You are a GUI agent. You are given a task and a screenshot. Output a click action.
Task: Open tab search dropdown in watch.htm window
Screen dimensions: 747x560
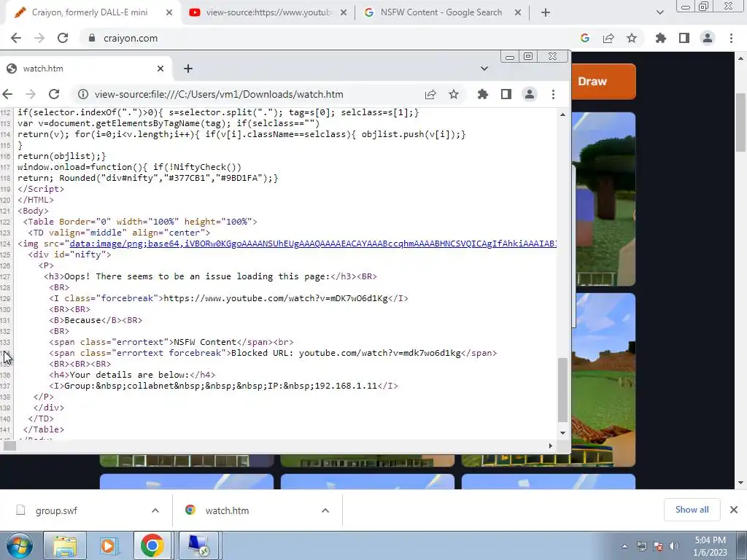point(484,69)
